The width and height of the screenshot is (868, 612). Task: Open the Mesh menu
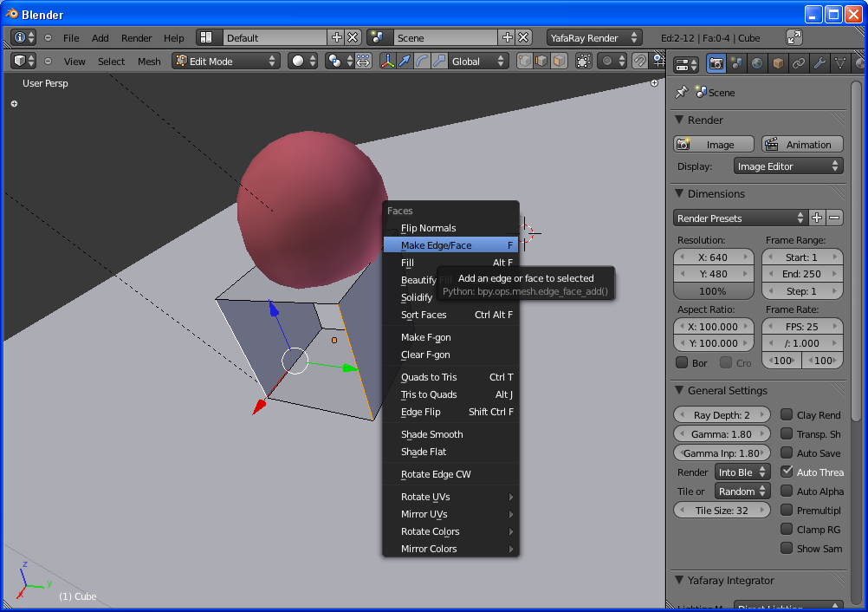[x=149, y=61]
